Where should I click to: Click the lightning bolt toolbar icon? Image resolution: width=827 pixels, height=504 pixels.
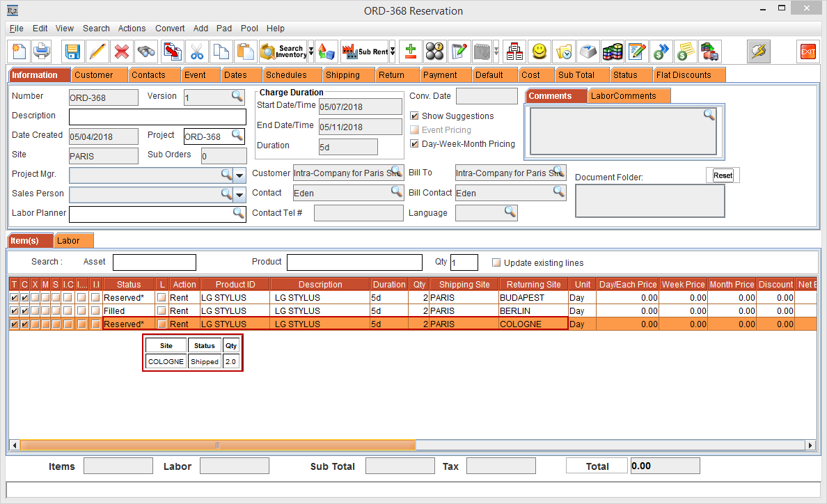point(759,52)
